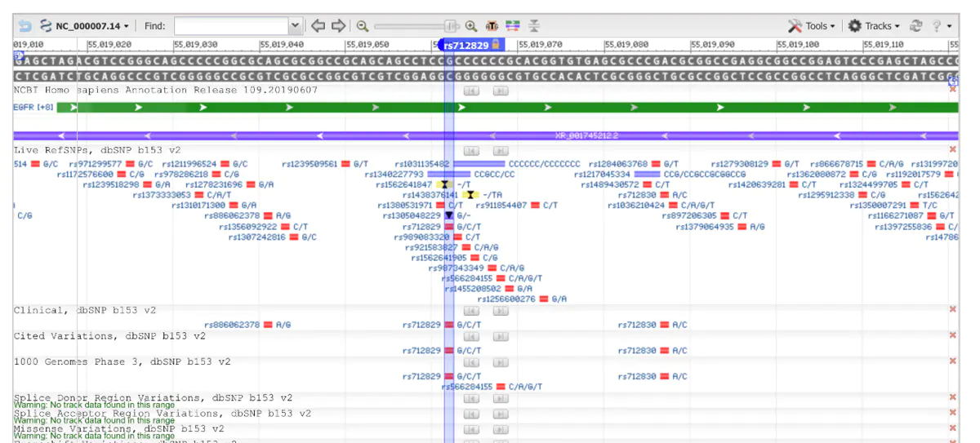Pan right with the right arrow icon

338,26
